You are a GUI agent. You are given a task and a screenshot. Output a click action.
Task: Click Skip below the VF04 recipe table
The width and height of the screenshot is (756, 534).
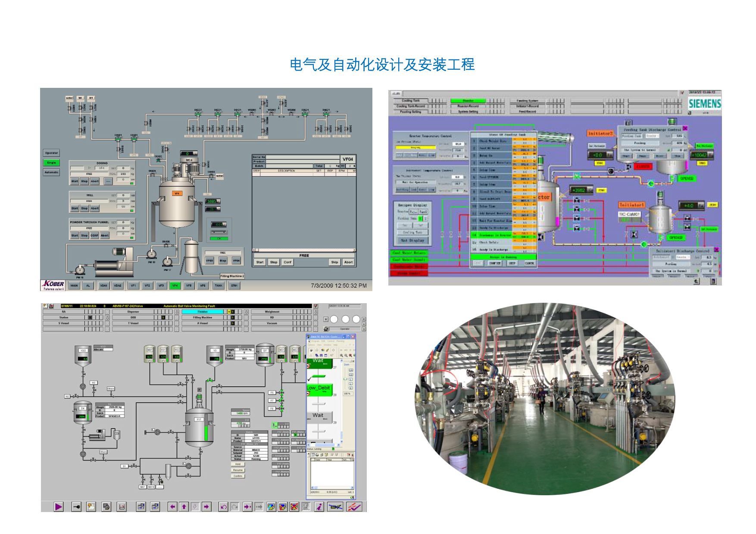point(334,262)
